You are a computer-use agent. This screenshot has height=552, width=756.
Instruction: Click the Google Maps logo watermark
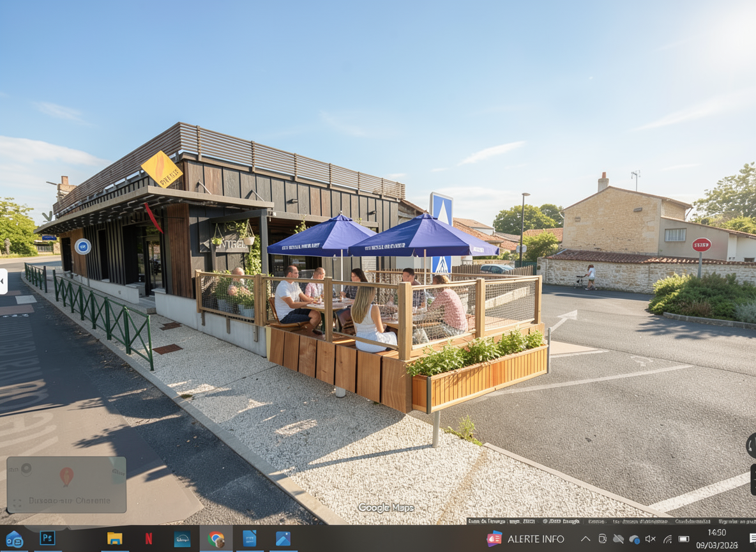click(x=386, y=508)
